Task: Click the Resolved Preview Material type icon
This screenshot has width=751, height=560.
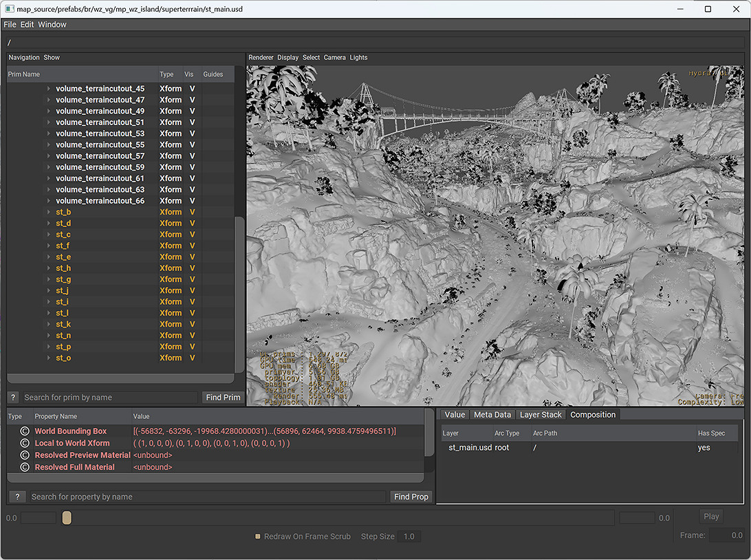Action: coord(25,455)
